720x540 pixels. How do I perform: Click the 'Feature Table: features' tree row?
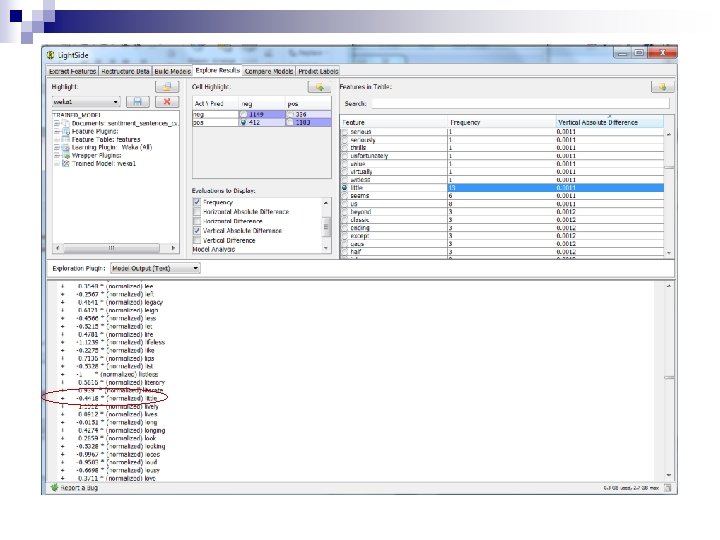pyautogui.click(x=106, y=139)
